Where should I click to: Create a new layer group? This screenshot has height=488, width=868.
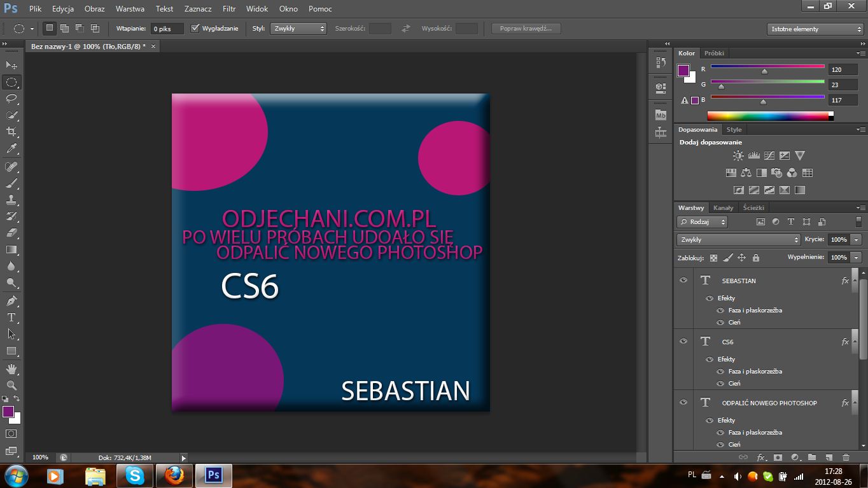812,457
